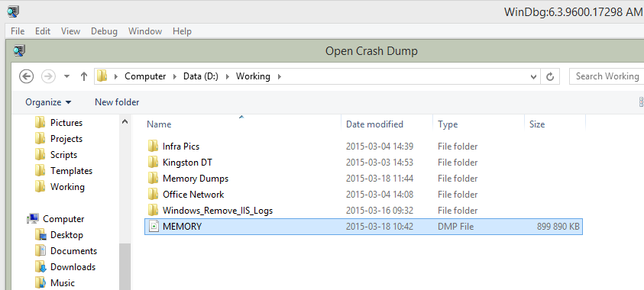
Task: Click the Kingston DT folder icon
Action: point(154,162)
